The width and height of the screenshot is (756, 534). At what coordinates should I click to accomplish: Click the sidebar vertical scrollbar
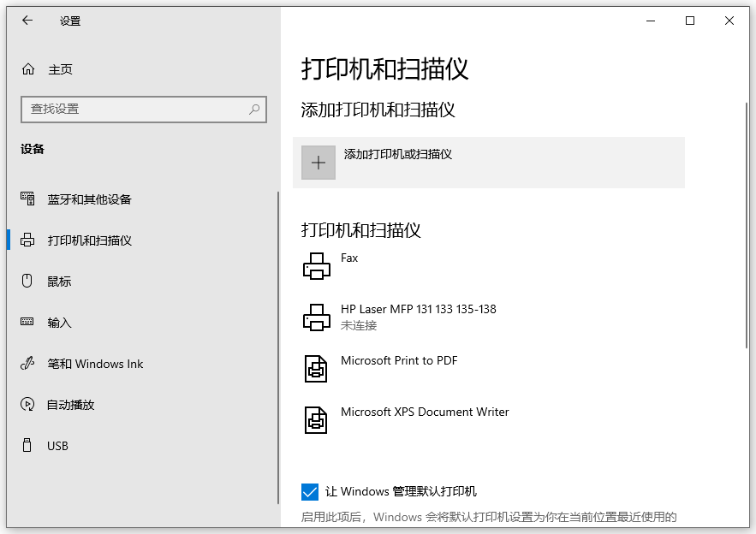point(278,347)
